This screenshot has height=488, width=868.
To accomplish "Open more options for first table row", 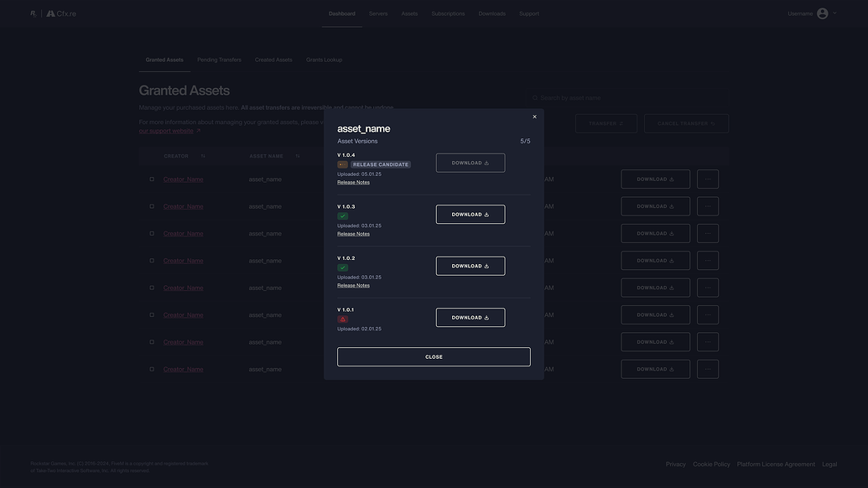I will (x=708, y=179).
